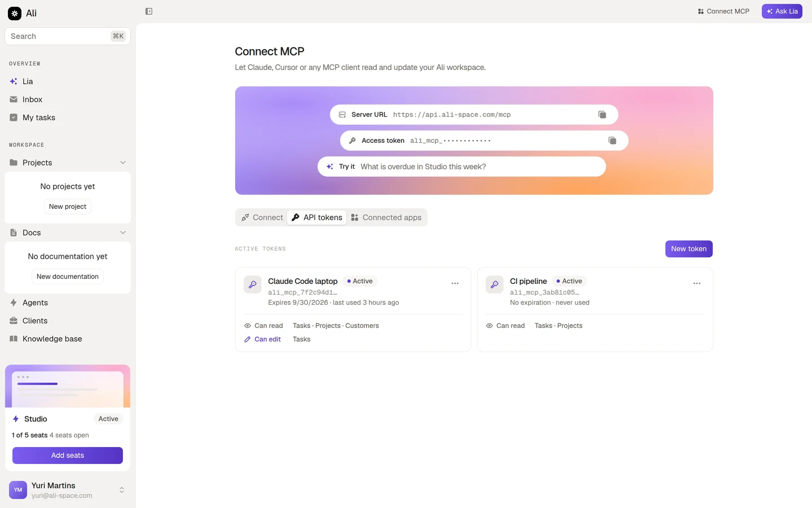The image size is (812, 508).
Task: Click the key icon on Claude Code laptop card
Action: (x=253, y=284)
